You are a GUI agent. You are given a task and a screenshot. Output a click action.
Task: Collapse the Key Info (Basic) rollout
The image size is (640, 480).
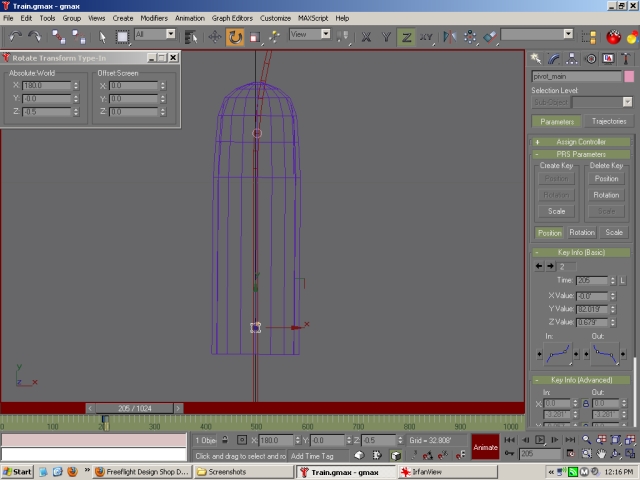(x=581, y=253)
